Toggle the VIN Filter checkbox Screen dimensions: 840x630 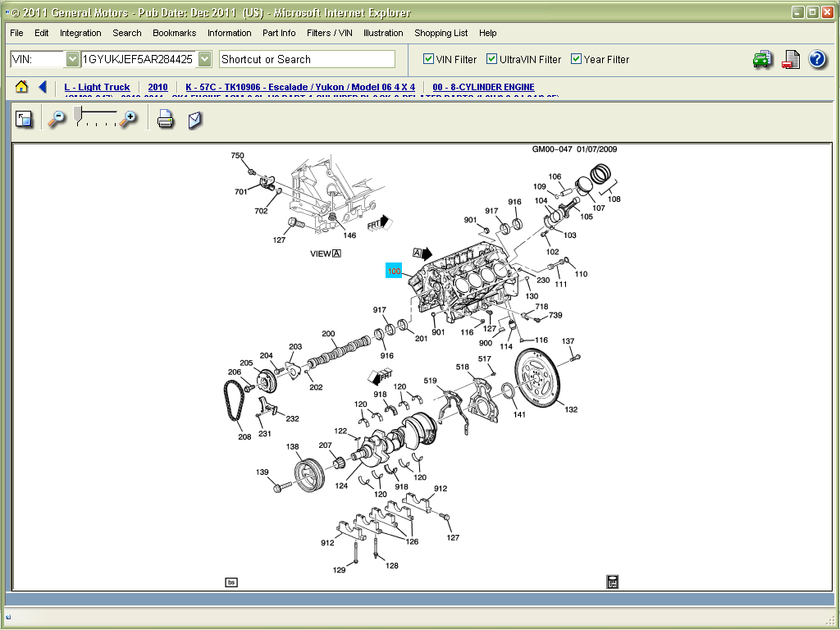tap(428, 59)
